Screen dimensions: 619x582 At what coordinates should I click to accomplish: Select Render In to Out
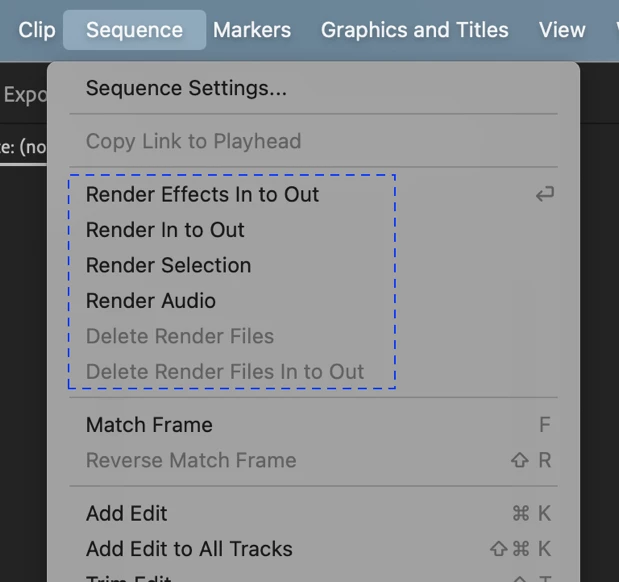point(313,230)
